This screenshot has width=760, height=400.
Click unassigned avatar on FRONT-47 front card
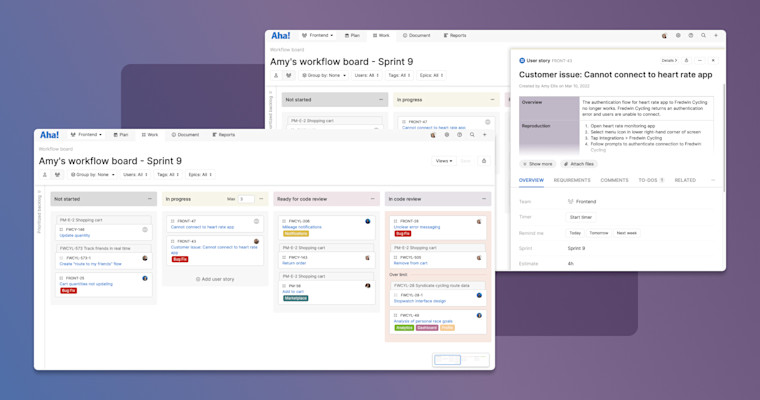(256, 221)
